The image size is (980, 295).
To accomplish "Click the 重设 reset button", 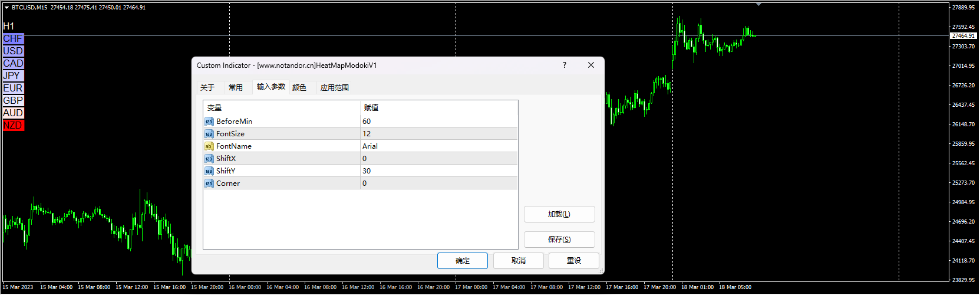I will 573,261.
